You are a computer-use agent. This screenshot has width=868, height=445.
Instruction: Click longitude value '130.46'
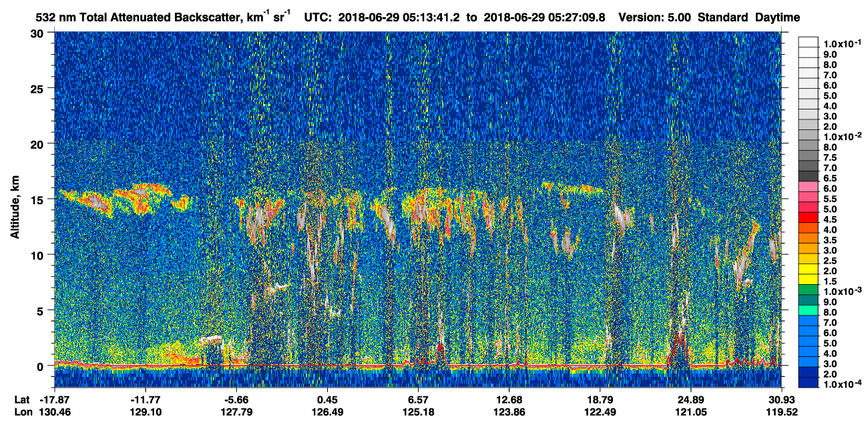(54, 412)
